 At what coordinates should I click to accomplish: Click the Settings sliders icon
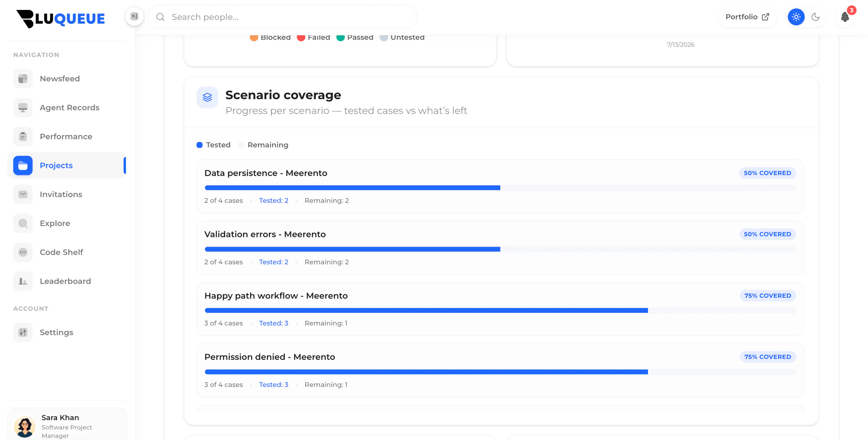coord(23,332)
